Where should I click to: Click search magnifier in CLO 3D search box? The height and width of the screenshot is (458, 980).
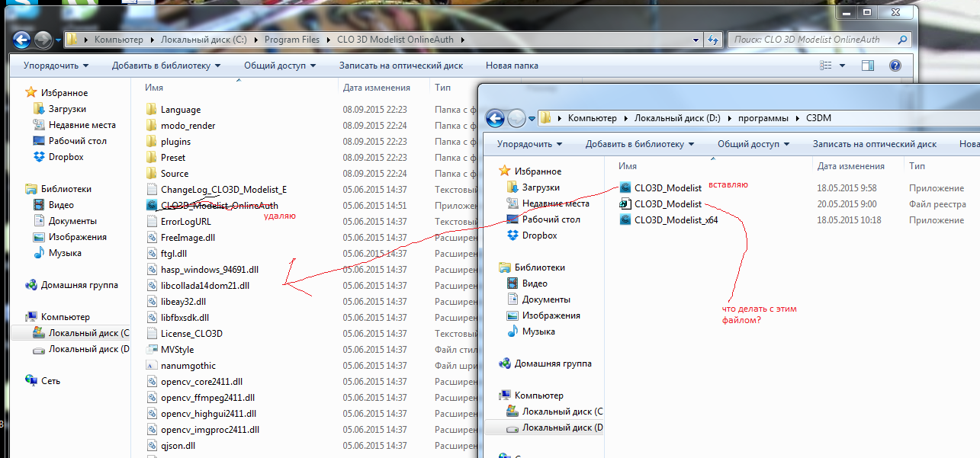click(901, 40)
